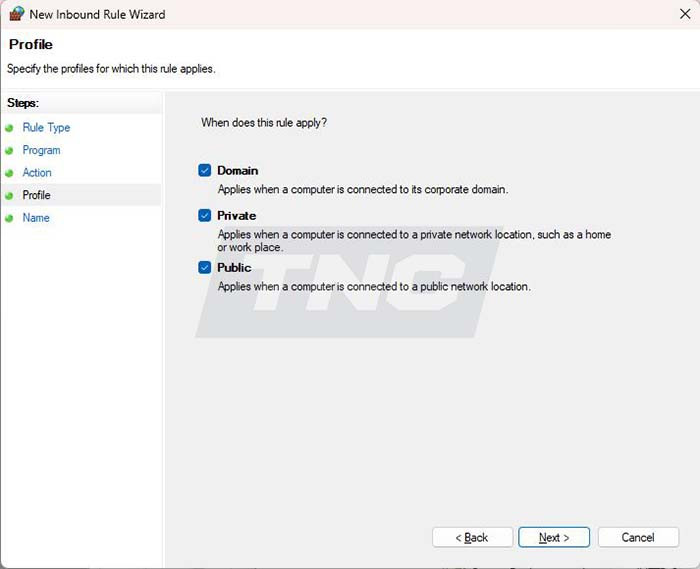Click green bullet beside Action
The image size is (700, 569).
coord(9,173)
